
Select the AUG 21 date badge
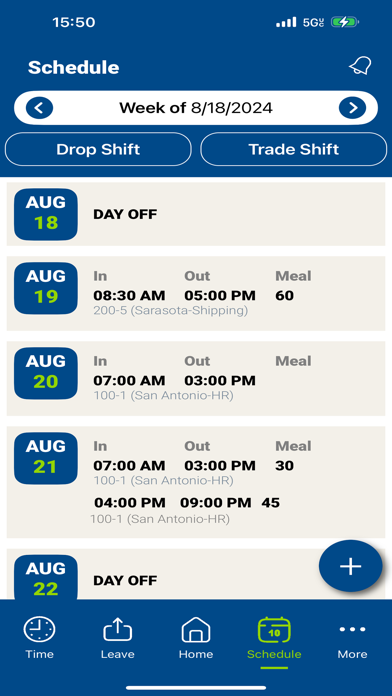pos(46,459)
